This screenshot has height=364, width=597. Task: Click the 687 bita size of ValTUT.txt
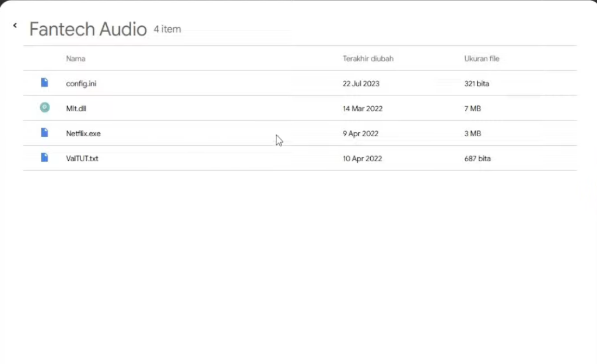click(x=477, y=158)
